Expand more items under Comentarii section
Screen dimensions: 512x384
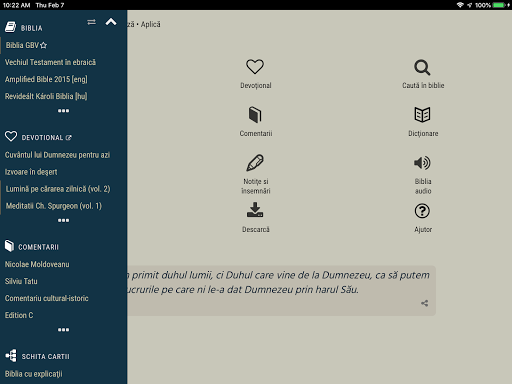[63, 330]
